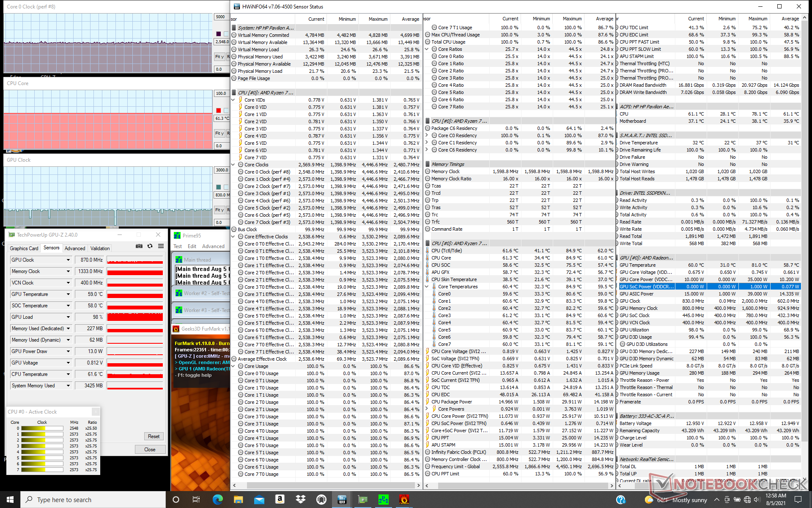Viewport: 812px width, 508px height.
Task: Click the red CPU Core graph color swatch
Action: pyautogui.click(x=218, y=110)
